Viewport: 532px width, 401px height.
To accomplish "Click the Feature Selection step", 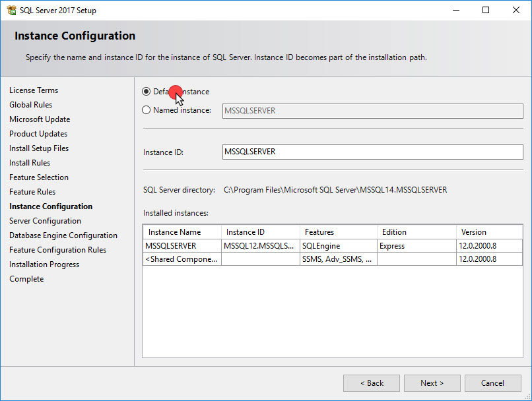I will [x=39, y=177].
